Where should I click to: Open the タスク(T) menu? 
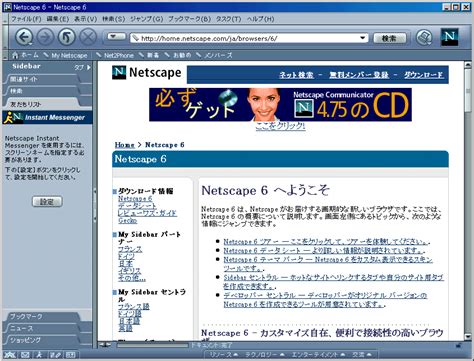pos(228,19)
